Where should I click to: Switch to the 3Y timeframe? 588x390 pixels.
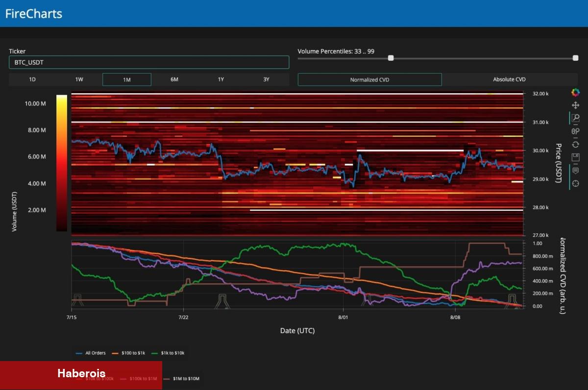click(x=266, y=79)
